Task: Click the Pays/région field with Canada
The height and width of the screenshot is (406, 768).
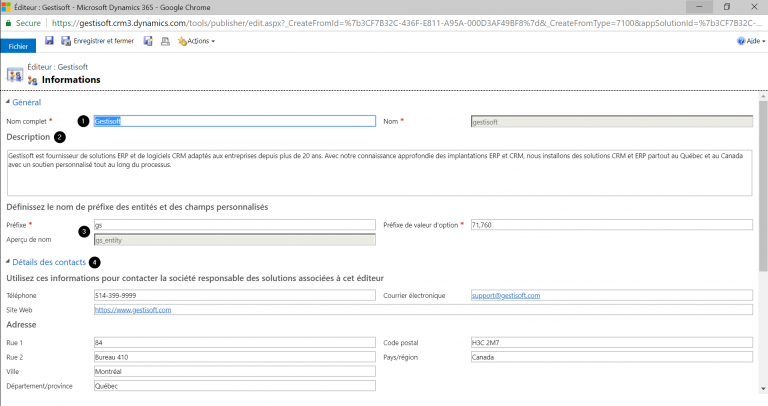Action: (612, 357)
